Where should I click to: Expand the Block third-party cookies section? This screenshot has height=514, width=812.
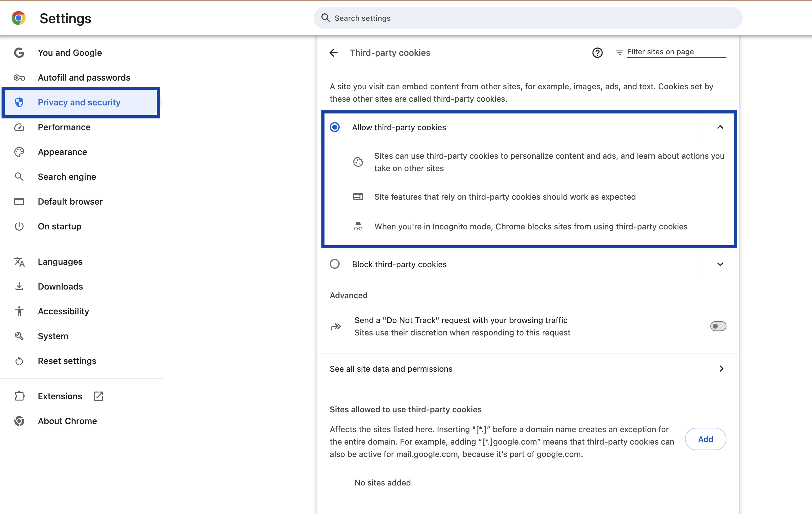[720, 264]
